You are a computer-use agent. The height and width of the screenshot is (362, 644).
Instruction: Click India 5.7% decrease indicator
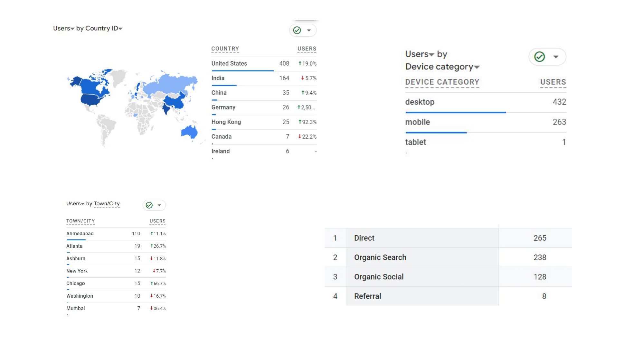[x=308, y=78]
